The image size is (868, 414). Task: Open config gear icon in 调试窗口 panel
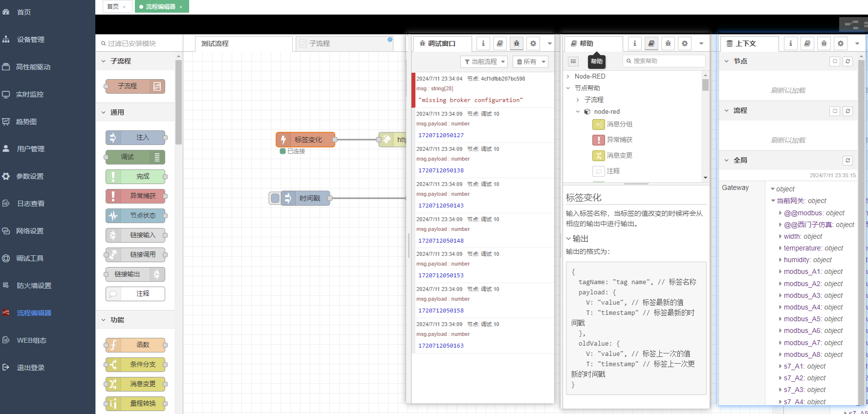[x=533, y=43]
